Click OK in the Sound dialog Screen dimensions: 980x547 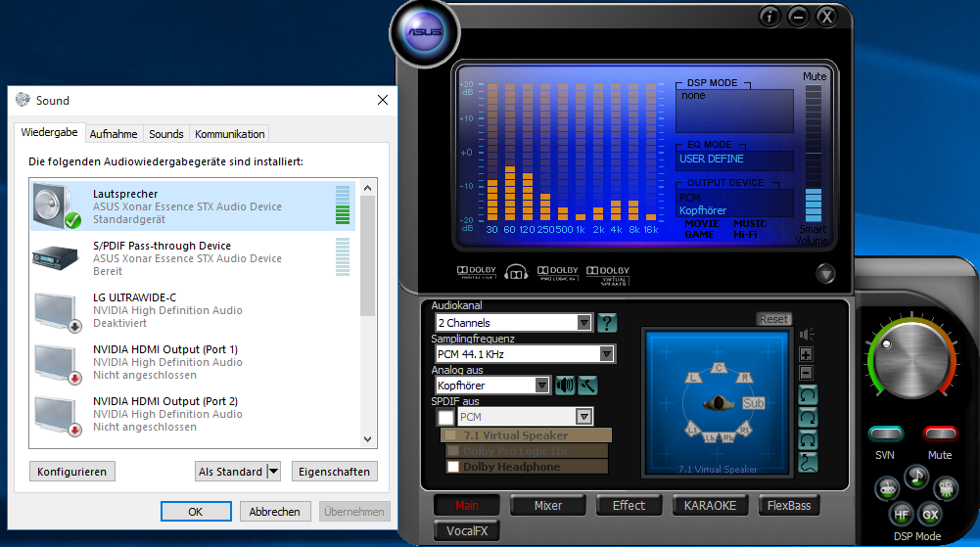click(x=196, y=512)
